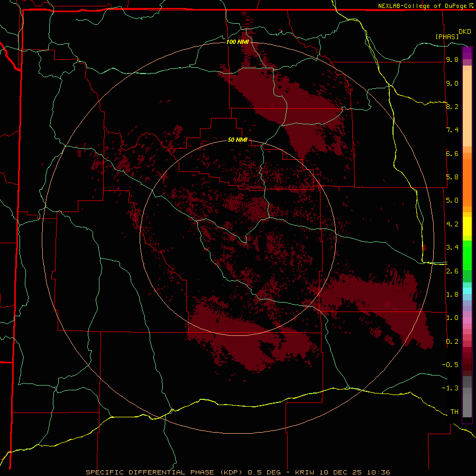Viewport: 476px width, 476px height.
Task: Click the 9.0 scale value
Action: tap(452, 83)
